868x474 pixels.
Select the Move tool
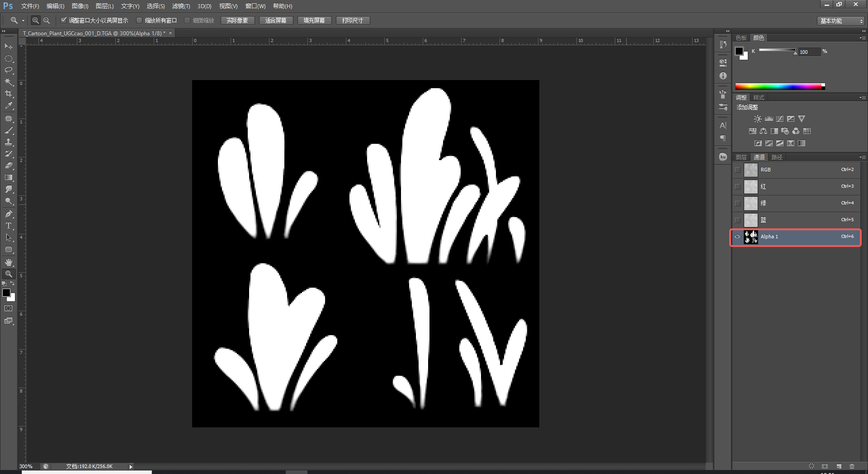[9, 47]
